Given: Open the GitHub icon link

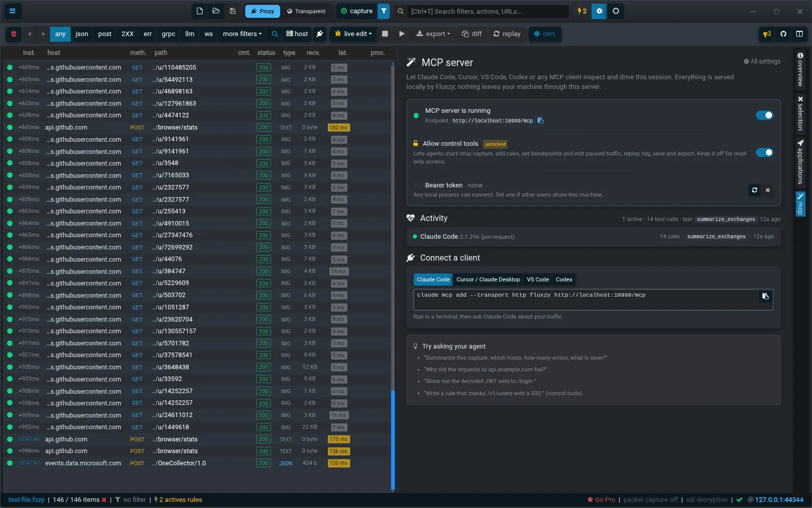Looking at the screenshot, I should click(x=783, y=34).
